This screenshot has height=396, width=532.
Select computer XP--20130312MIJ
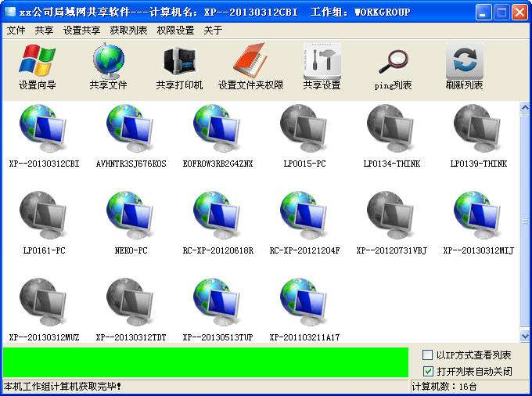tap(478, 223)
